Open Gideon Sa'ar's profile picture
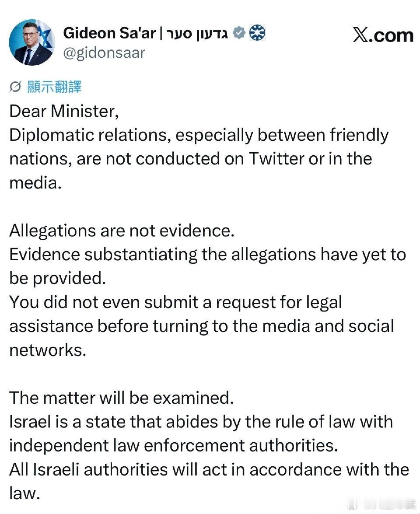420x514 pixels. tap(32, 42)
